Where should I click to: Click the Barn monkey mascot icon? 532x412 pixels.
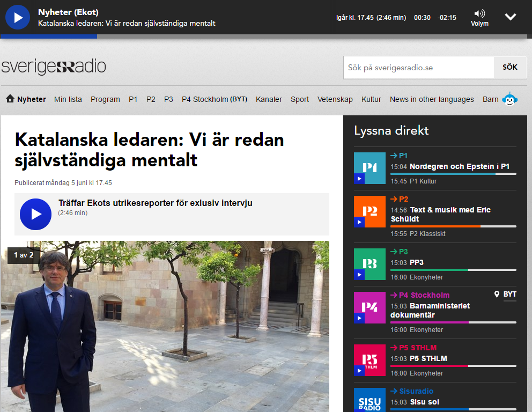(x=509, y=99)
